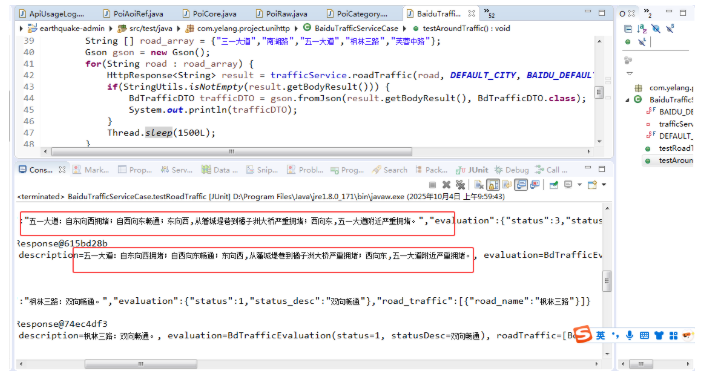This screenshot has width=701, height=376.
Task: Click src/test/java in breadcrumb
Action: click(145, 28)
